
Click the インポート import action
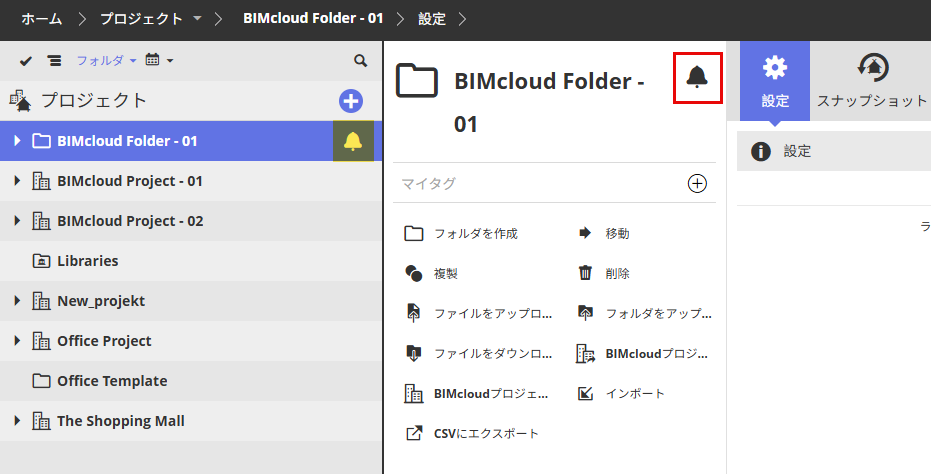coord(621,393)
